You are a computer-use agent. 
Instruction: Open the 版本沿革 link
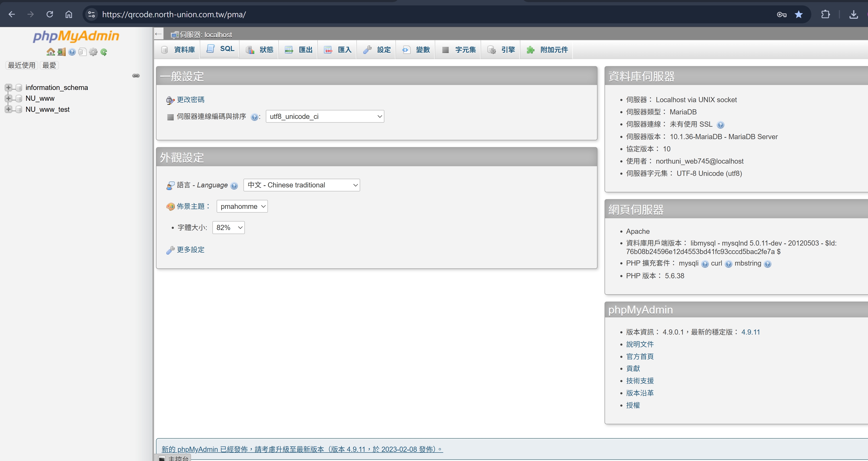pos(640,393)
